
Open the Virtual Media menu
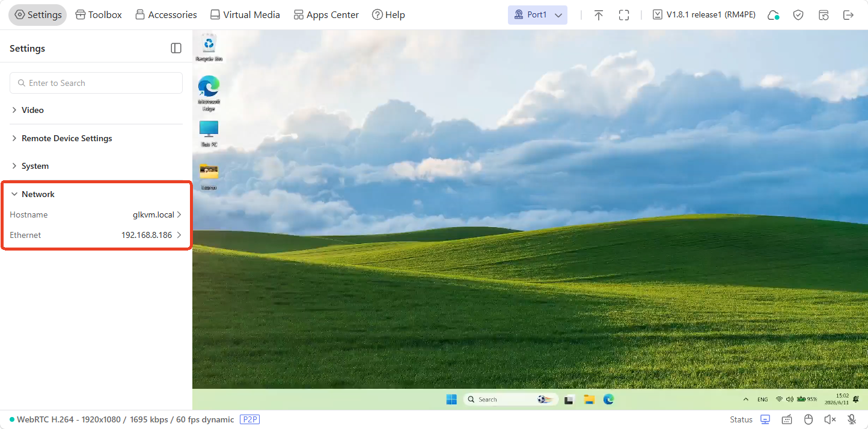(245, 14)
